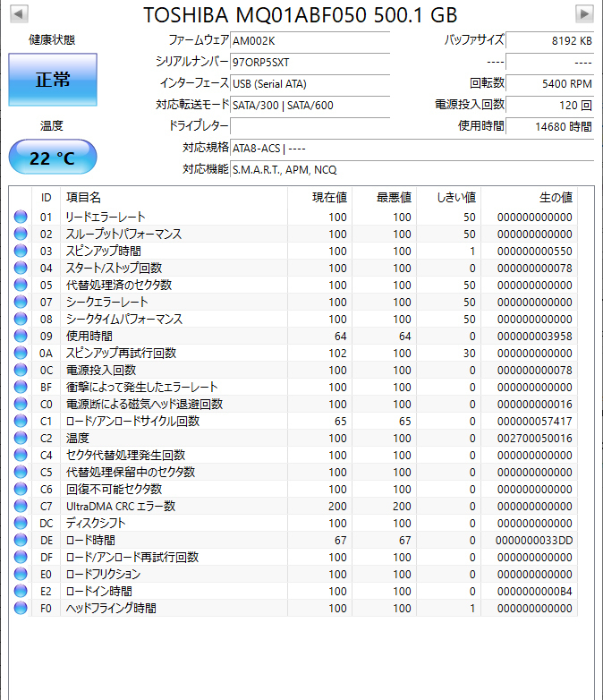This screenshot has width=603, height=700.
Task: Click rotation speed field 5400 RPM
Action: click(550, 83)
